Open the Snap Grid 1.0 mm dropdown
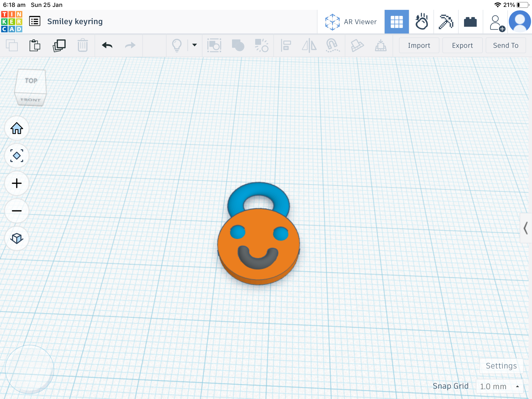Screen dimensions: 532x399 click(x=499, y=386)
